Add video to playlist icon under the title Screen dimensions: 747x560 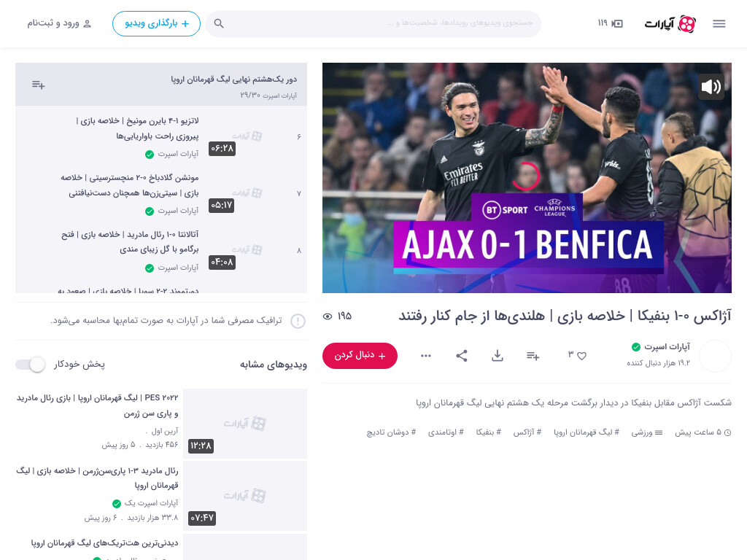point(533,356)
